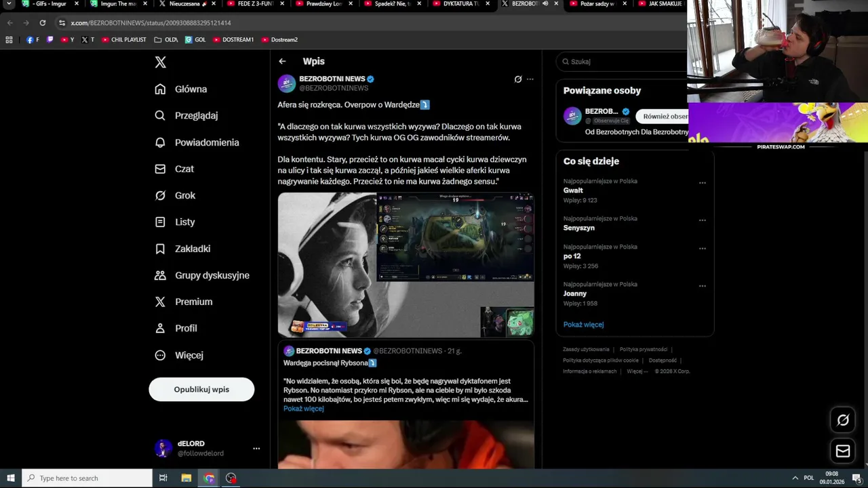Expand Więcej in left sidebar
The width and height of the screenshot is (868, 488).
point(179,355)
